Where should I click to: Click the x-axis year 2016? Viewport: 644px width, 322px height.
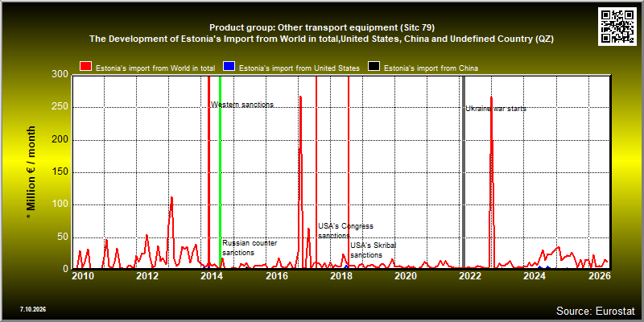pyautogui.click(x=276, y=276)
